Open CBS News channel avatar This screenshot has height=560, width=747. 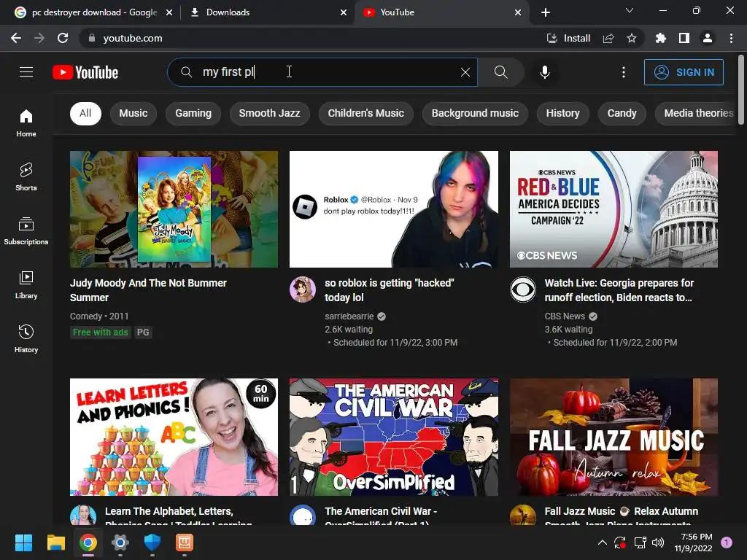(523, 289)
